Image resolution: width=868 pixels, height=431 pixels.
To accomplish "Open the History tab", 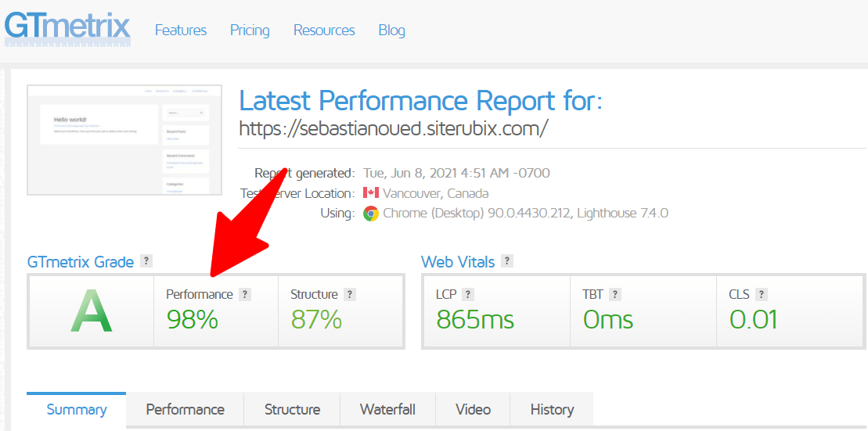I will coord(552,410).
